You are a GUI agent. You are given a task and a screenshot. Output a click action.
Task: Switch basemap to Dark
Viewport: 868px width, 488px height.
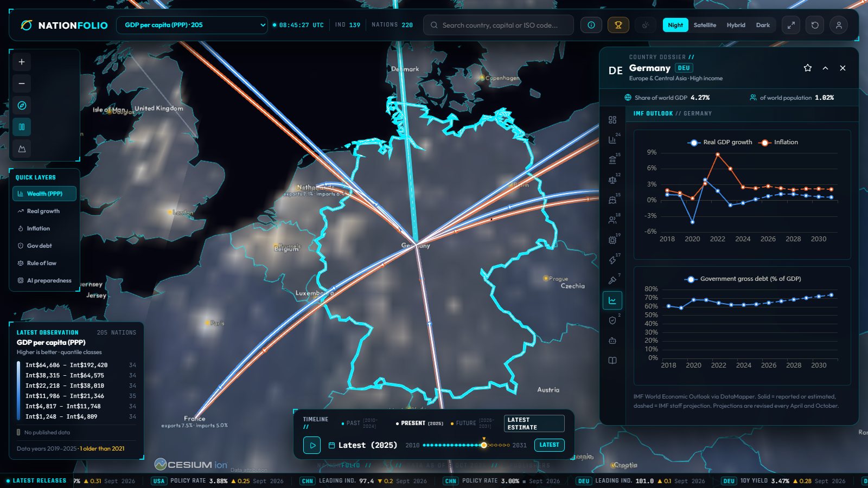click(763, 25)
